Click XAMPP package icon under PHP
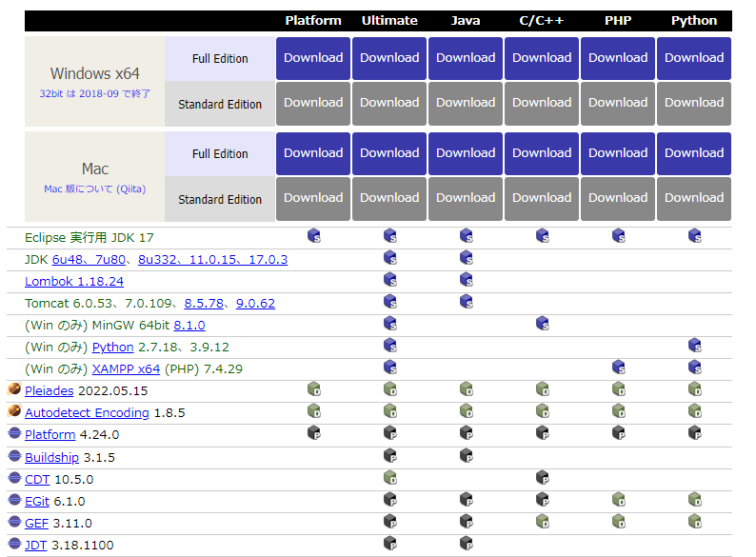Viewport: 756px width, 557px height. (619, 367)
